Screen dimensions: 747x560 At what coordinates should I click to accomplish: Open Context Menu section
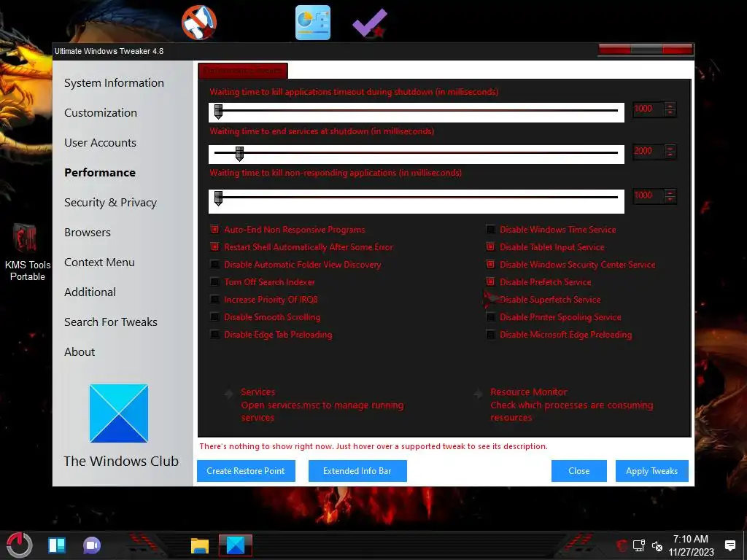click(99, 262)
